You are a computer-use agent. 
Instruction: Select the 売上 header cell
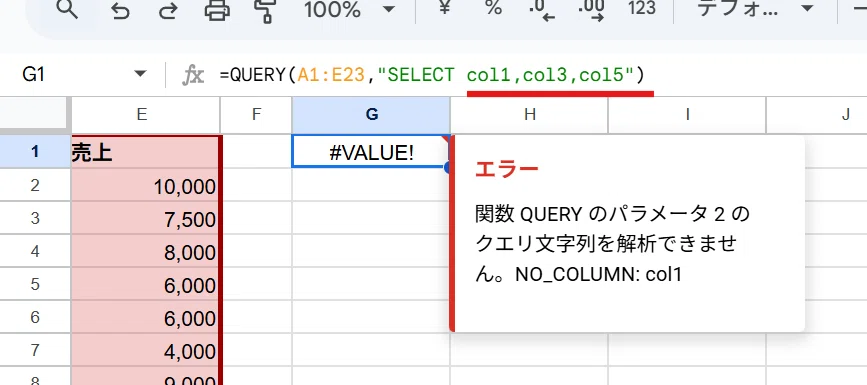(146, 151)
